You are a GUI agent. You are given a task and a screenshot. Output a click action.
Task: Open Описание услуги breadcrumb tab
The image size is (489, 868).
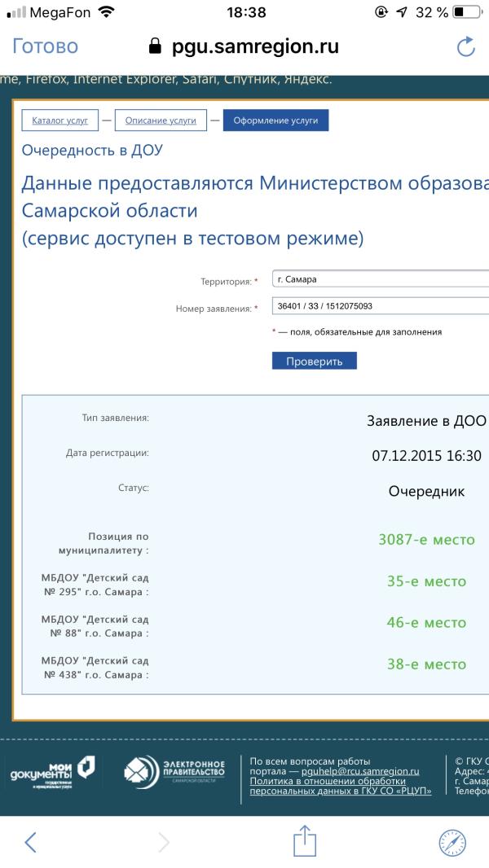(x=161, y=121)
